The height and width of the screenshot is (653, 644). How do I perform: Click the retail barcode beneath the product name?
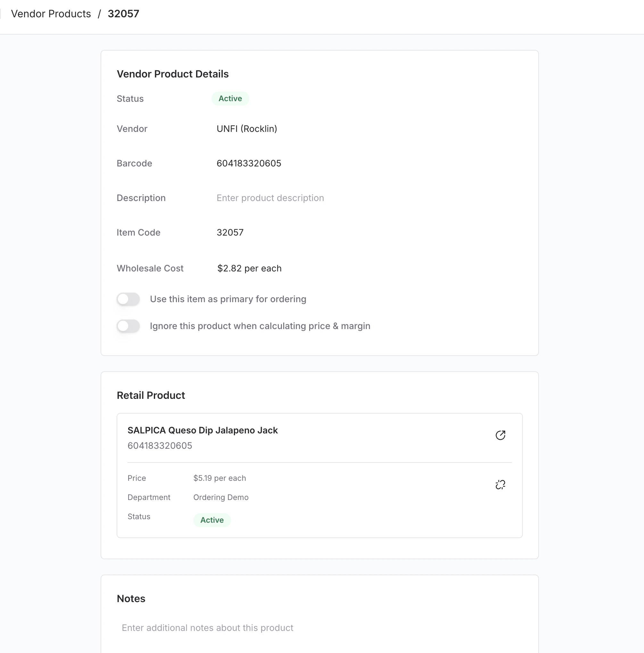(160, 446)
